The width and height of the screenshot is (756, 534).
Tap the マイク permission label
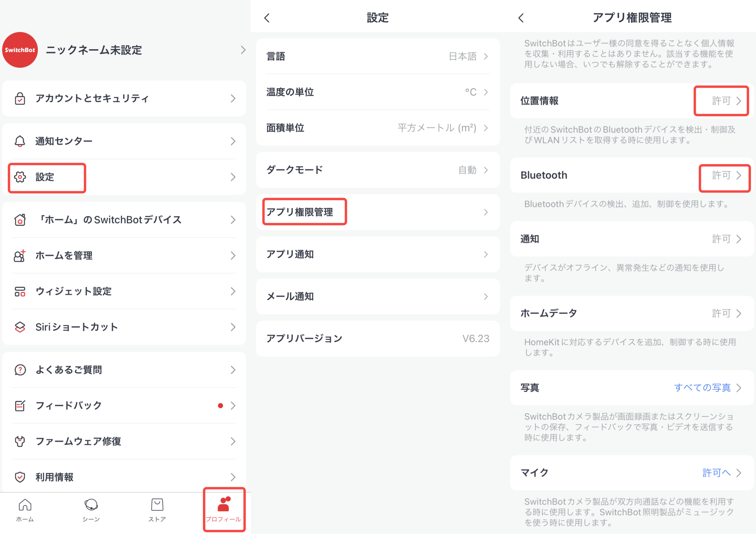[534, 473]
